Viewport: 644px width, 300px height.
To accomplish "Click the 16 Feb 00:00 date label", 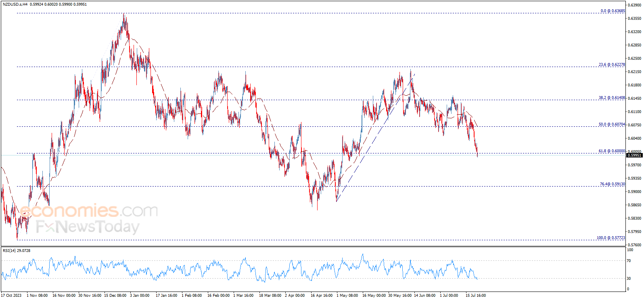I will (218, 296).
